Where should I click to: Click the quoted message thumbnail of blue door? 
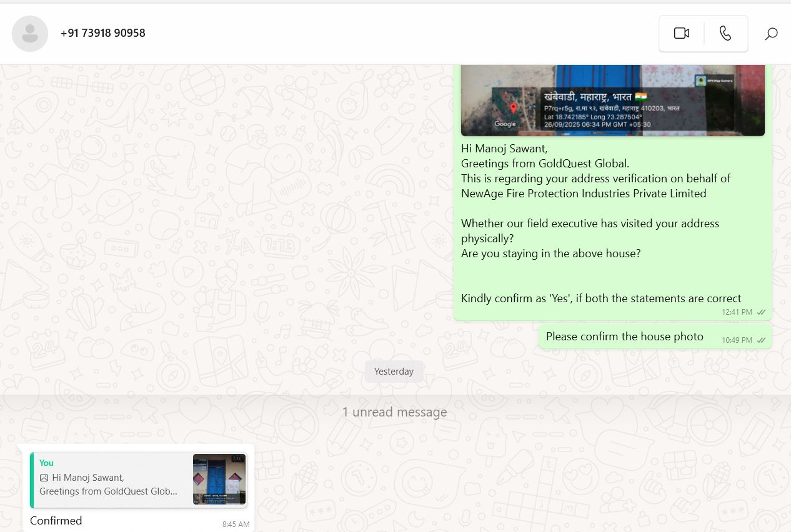219,479
